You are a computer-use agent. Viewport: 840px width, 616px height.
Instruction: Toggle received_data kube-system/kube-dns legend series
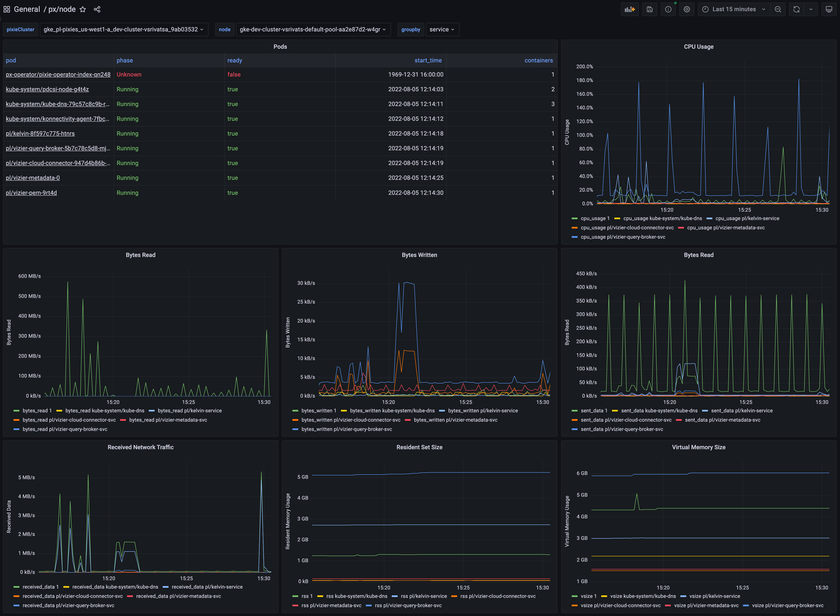[115, 587]
